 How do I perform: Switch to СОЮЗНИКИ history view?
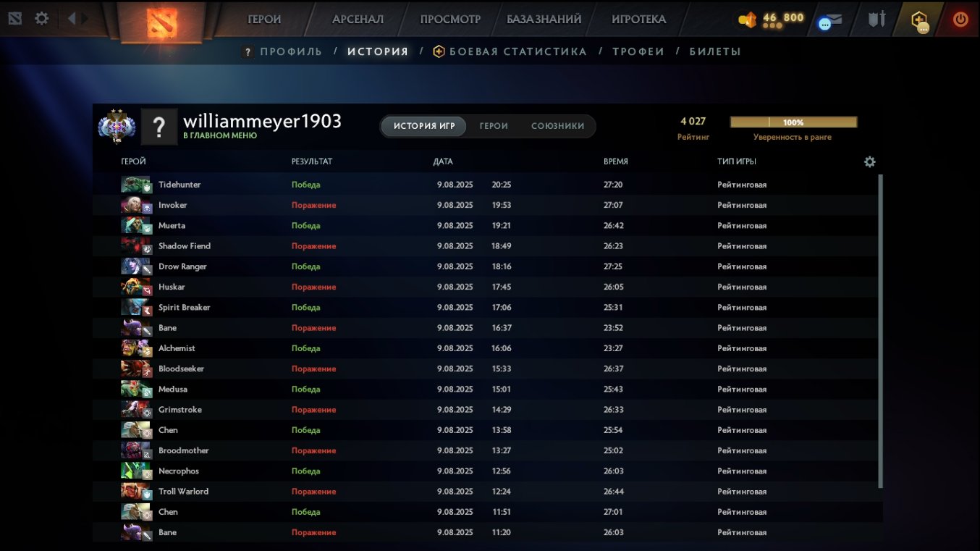[557, 126]
